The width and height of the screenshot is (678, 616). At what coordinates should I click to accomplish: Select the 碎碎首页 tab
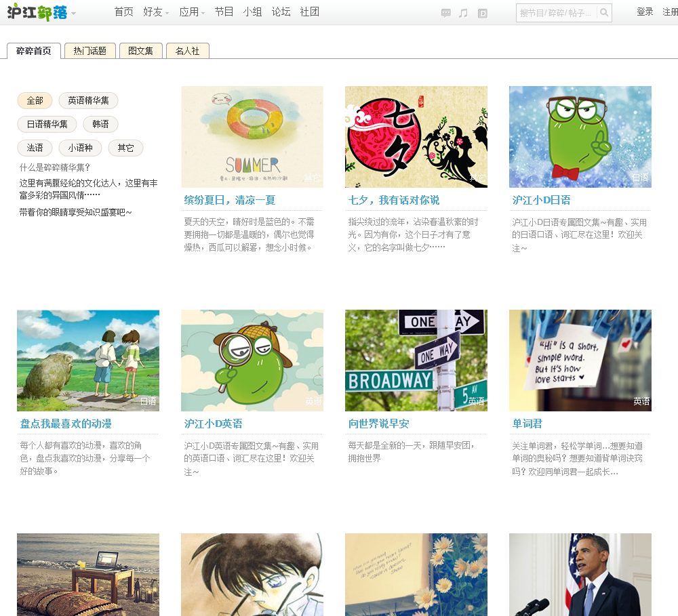coord(34,51)
